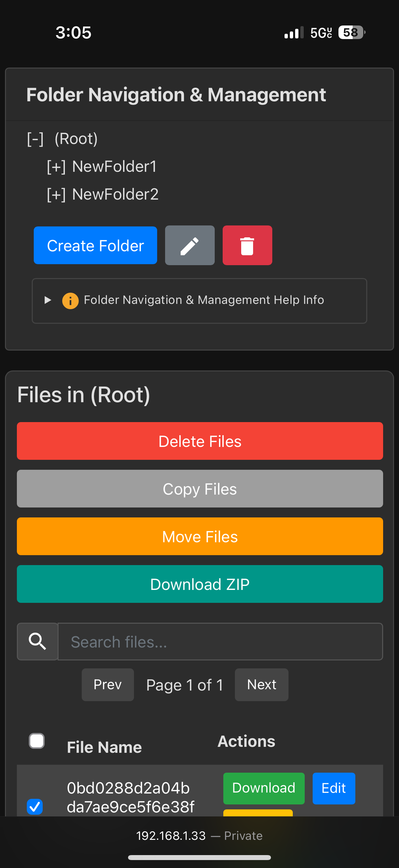Toggle the select-all files checkbox
This screenshot has height=868, width=399.
(x=37, y=741)
